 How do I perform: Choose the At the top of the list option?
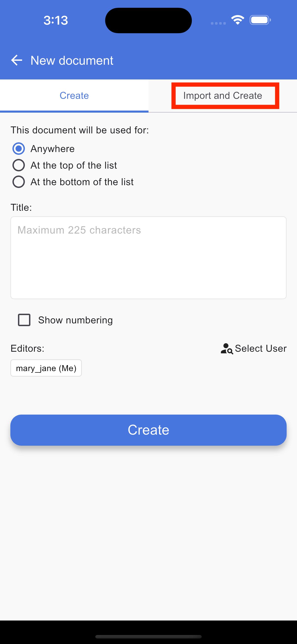19,165
